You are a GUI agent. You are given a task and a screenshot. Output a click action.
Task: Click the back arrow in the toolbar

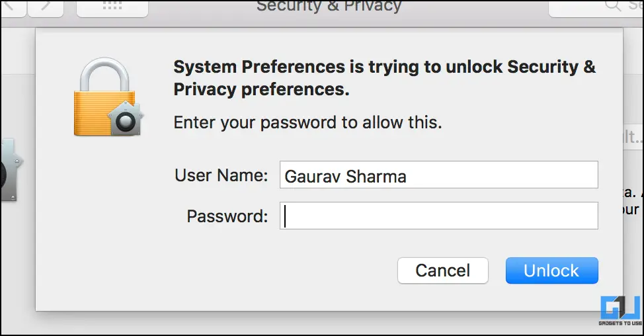(13, 7)
